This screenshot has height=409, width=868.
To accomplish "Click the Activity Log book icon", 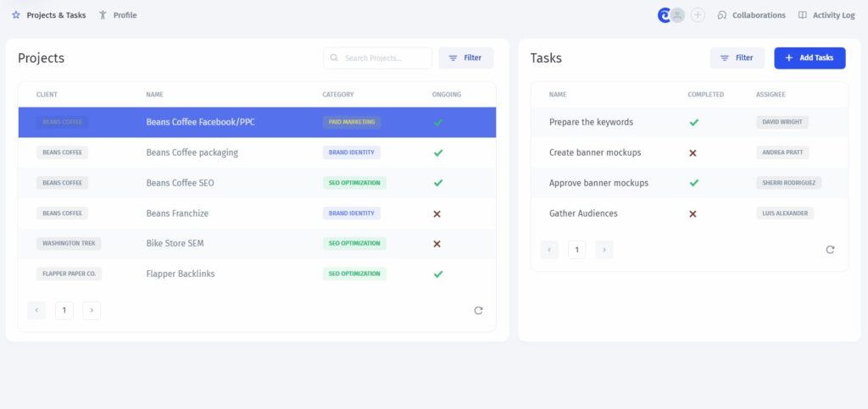I will pos(802,15).
